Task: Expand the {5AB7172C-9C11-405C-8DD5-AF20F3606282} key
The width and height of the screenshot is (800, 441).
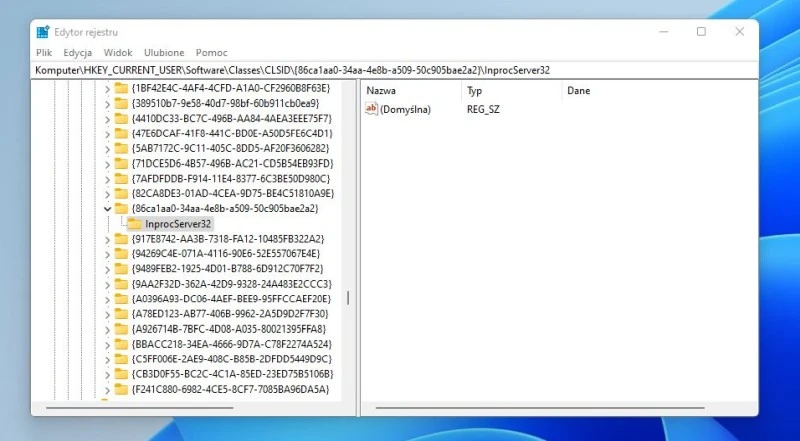Action: coord(107,149)
